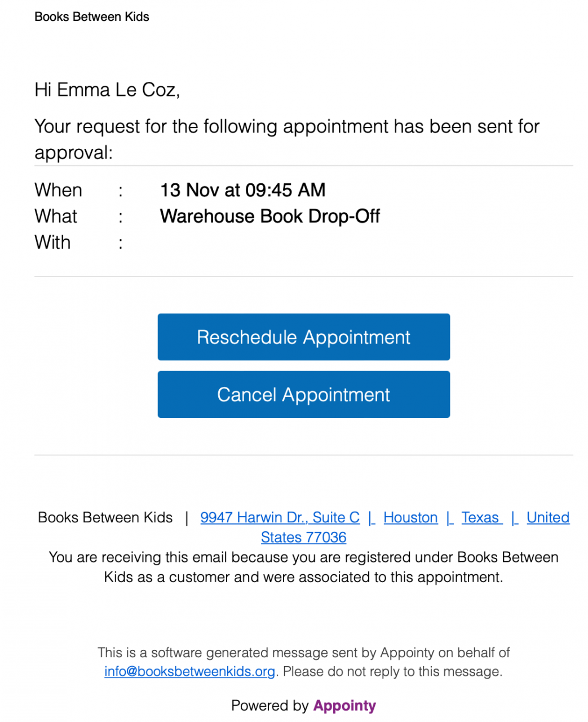The height and width of the screenshot is (722, 588).
Task: Follow the Houston address link
Action: pos(410,517)
